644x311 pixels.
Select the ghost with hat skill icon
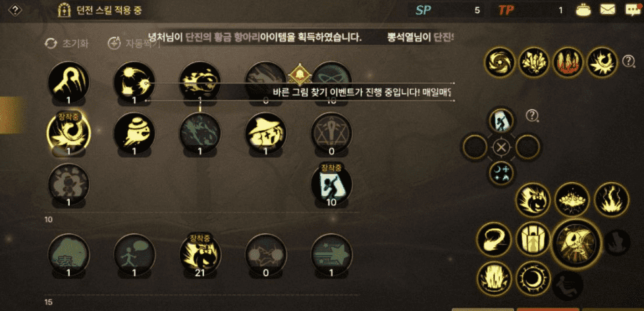134,133
